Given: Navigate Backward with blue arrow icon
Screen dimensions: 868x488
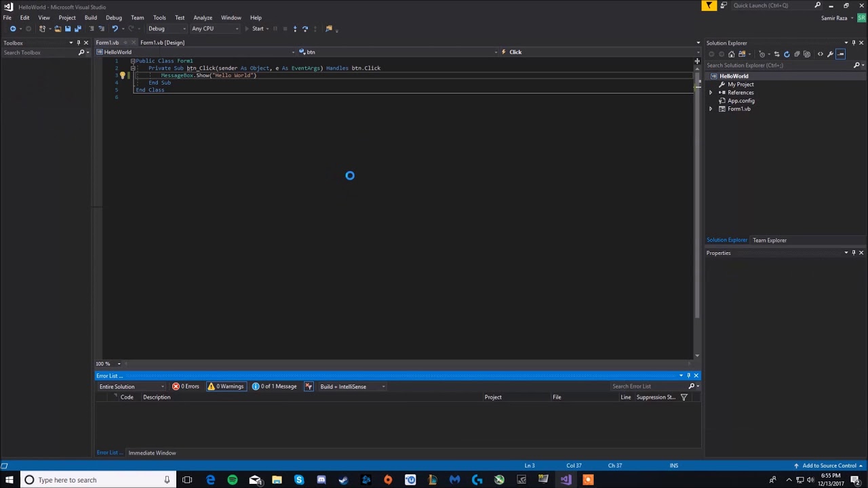Looking at the screenshot, I should pos(13,28).
